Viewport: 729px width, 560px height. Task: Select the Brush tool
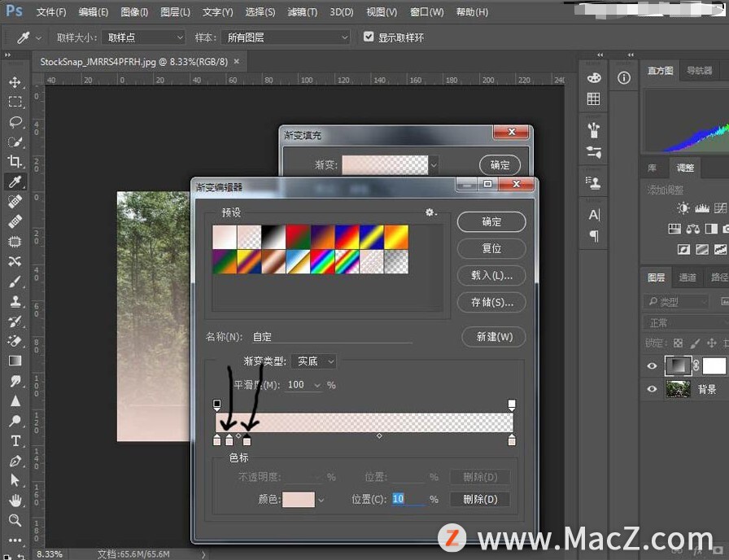[15, 282]
